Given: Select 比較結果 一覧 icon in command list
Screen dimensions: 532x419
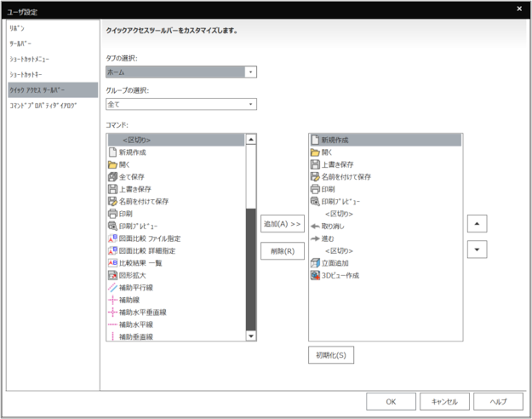Looking at the screenshot, I should click(x=112, y=263).
